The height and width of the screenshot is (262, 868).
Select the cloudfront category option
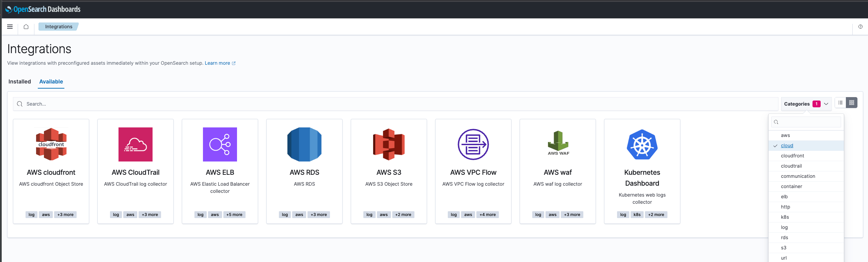pyautogui.click(x=806, y=156)
